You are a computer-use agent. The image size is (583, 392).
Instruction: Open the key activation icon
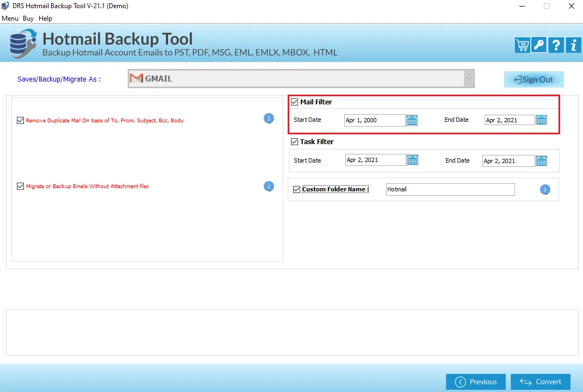(539, 45)
